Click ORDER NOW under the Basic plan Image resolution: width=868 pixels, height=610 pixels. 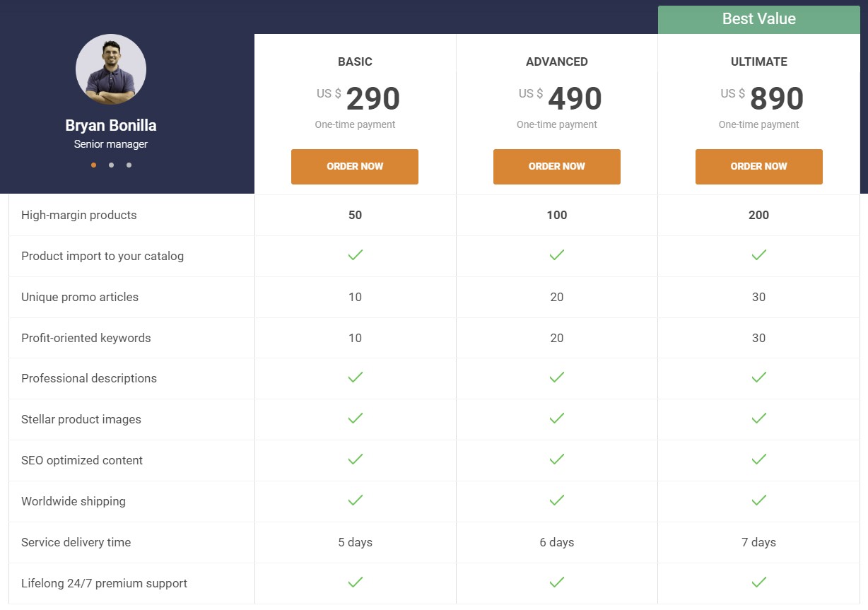point(355,166)
